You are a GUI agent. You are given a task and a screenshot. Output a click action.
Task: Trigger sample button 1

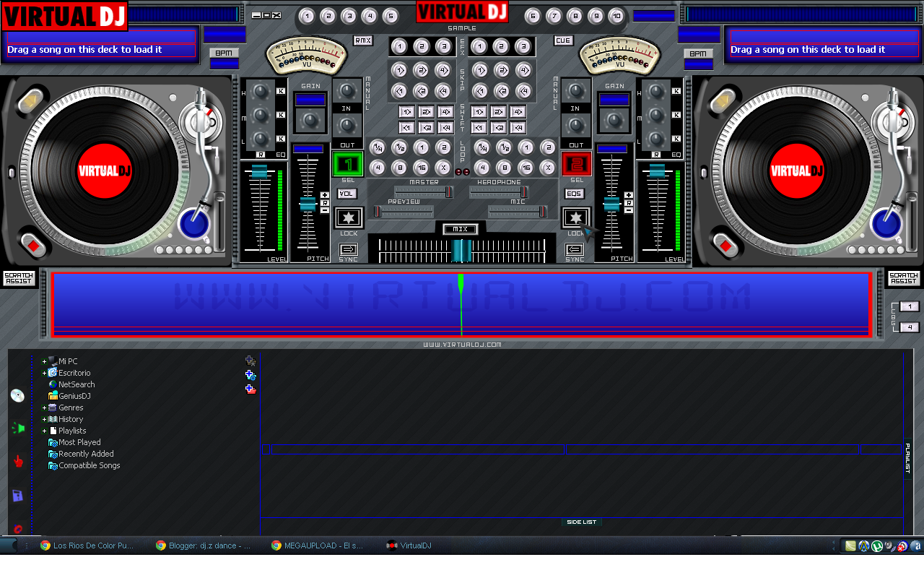[307, 16]
